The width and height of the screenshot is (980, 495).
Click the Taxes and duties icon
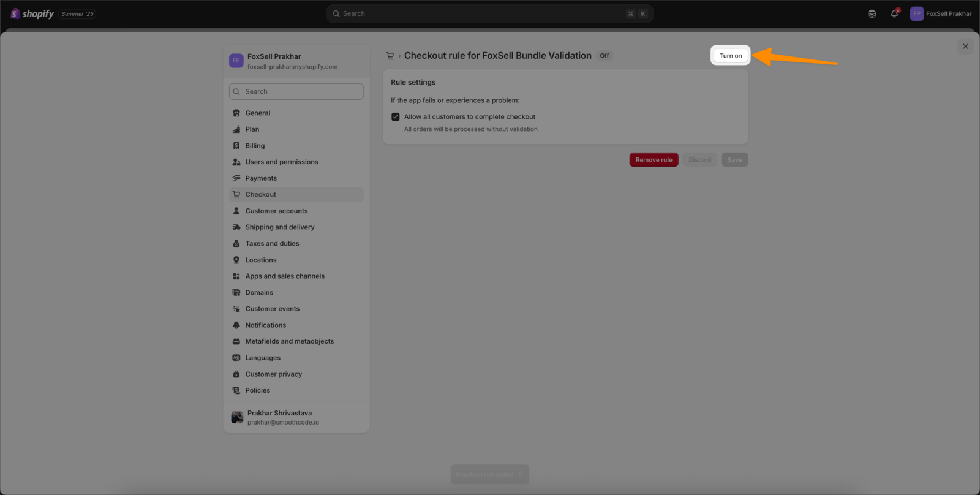pyautogui.click(x=236, y=244)
